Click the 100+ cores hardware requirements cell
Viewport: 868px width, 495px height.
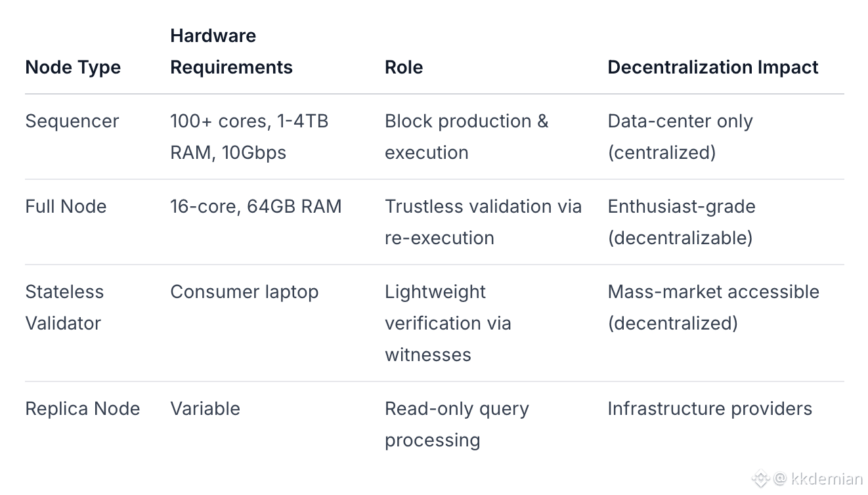coord(249,137)
